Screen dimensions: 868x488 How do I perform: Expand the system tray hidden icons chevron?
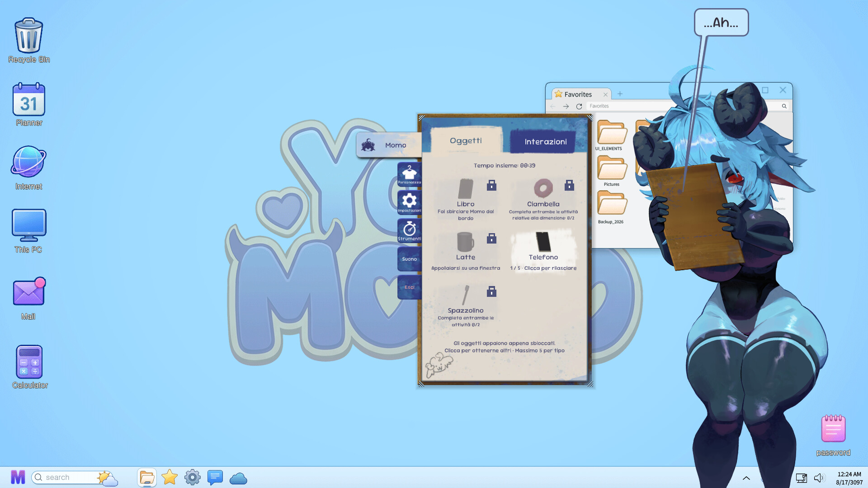746,478
